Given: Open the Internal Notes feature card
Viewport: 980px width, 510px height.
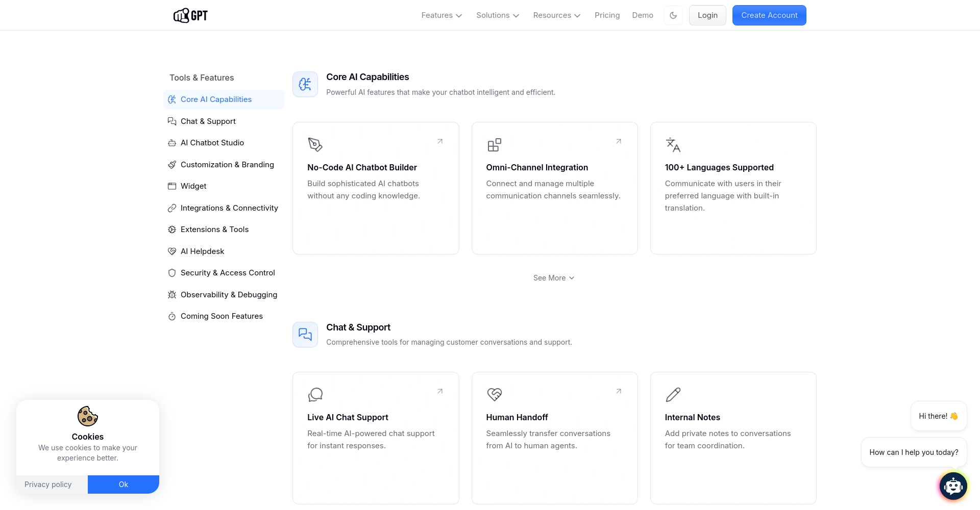Looking at the screenshot, I should (x=733, y=438).
